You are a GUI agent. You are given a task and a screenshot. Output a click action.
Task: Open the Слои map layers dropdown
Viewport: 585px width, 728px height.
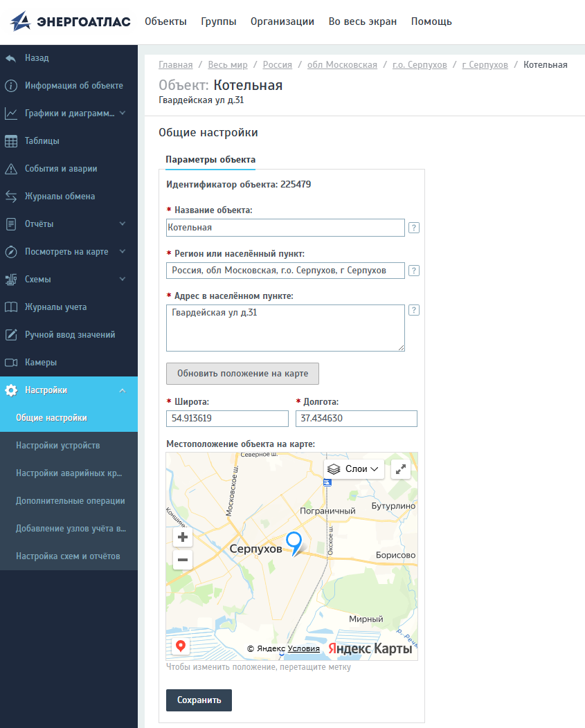click(x=354, y=469)
